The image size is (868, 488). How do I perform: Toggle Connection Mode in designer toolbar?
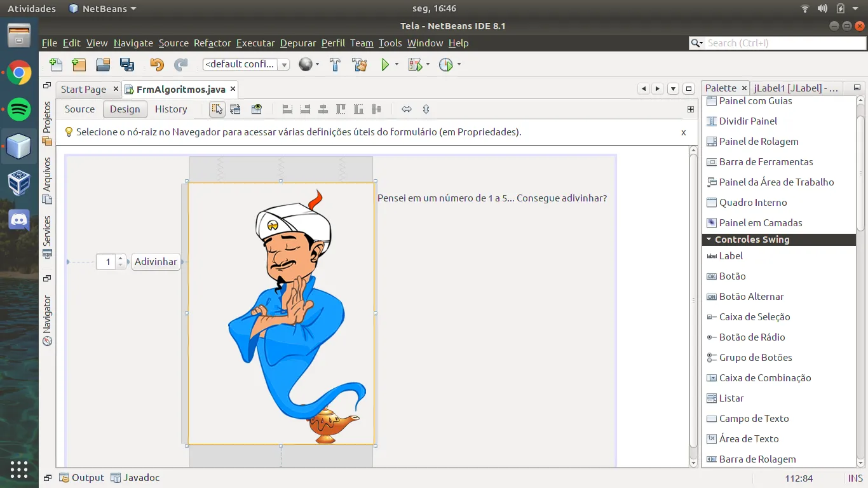pos(235,109)
